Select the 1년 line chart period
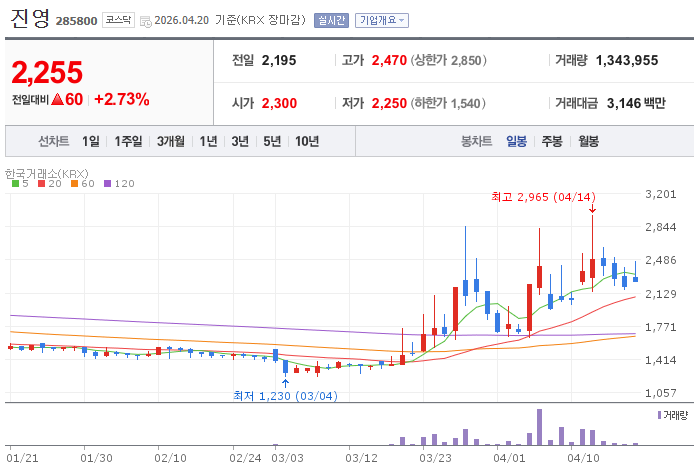The height and width of the screenshot is (469, 694). coord(208,141)
